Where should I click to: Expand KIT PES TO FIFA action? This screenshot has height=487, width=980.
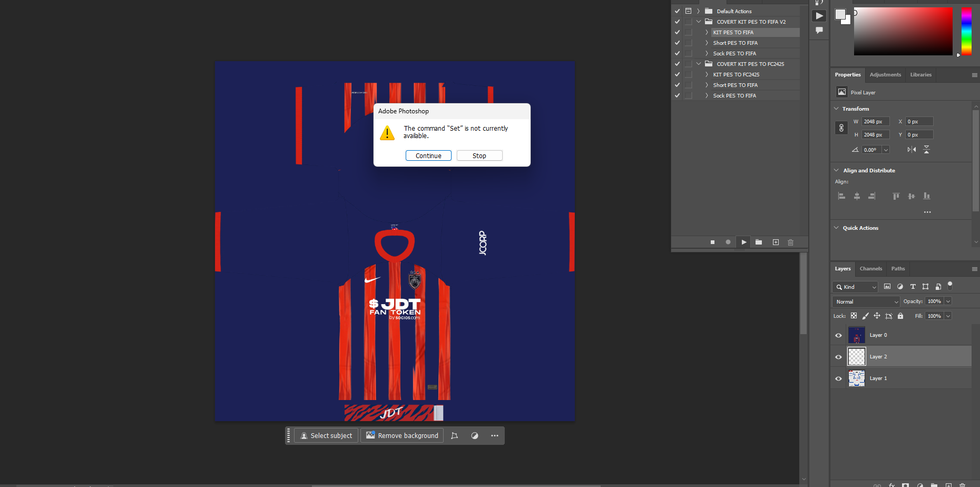707,32
